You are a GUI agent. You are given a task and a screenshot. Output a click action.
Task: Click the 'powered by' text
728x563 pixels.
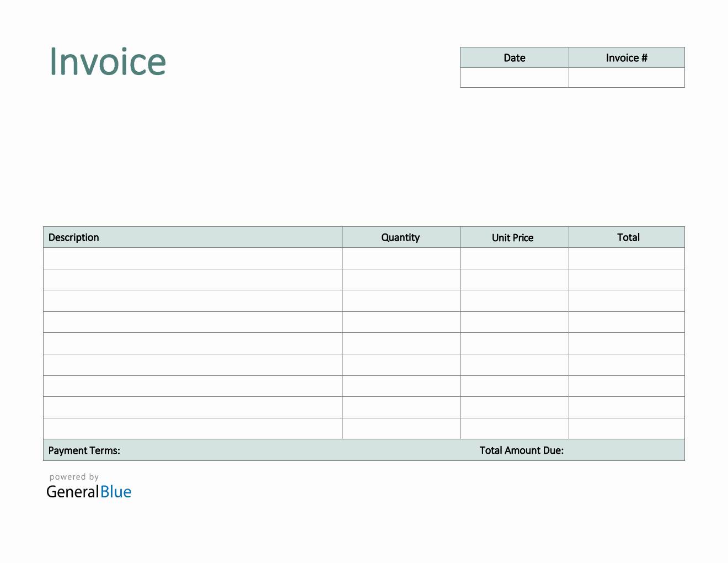74,477
